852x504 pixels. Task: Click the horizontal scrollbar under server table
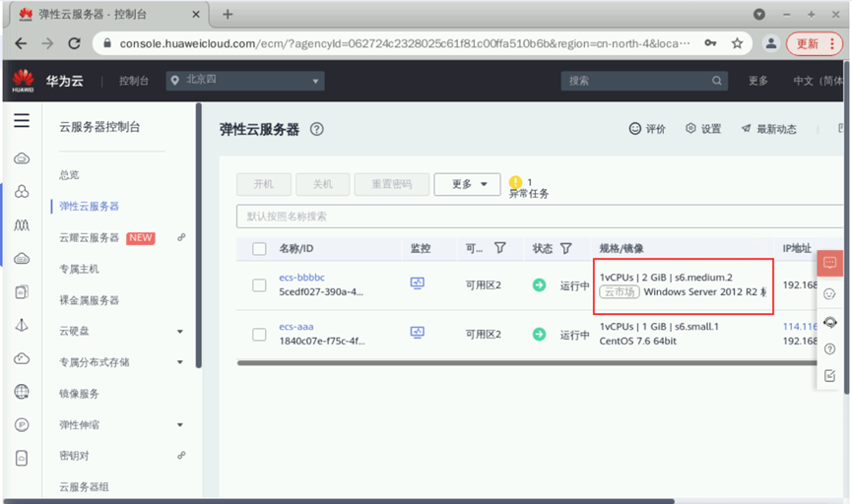point(527,363)
